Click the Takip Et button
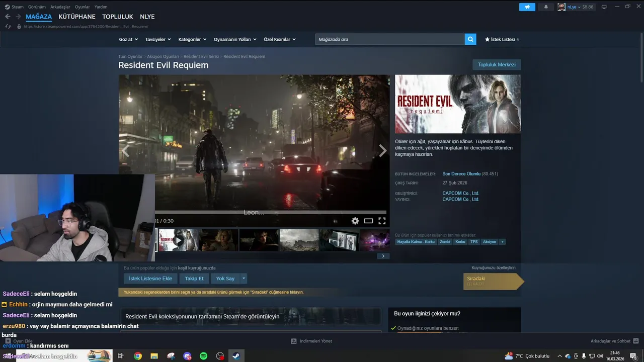This screenshot has width=644, height=362. tap(194, 279)
